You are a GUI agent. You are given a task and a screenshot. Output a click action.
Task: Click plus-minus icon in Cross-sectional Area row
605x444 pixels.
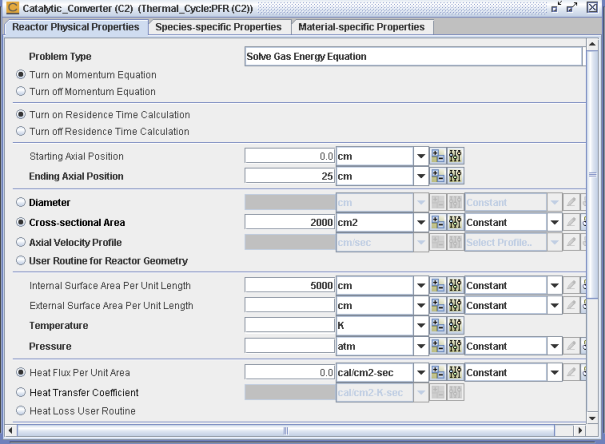click(438, 222)
